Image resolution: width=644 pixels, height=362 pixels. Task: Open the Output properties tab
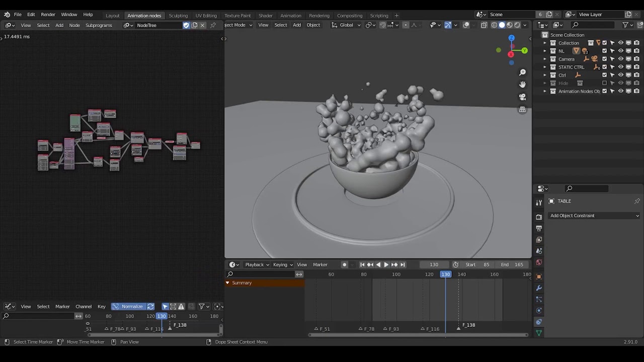pos(539,228)
